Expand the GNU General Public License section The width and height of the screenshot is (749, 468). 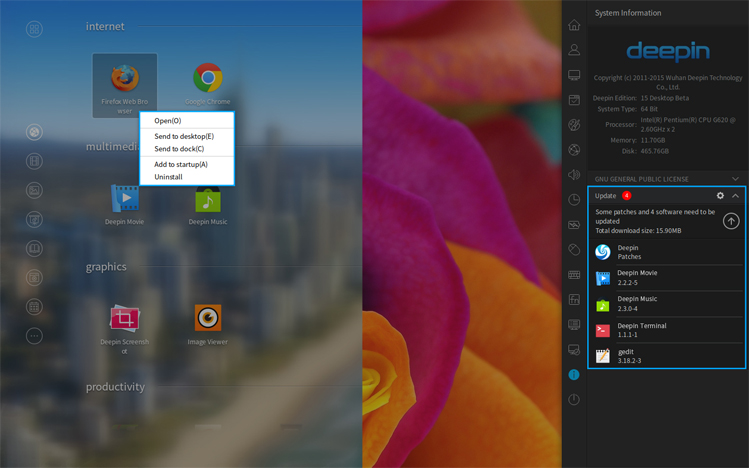coord(735,179)
